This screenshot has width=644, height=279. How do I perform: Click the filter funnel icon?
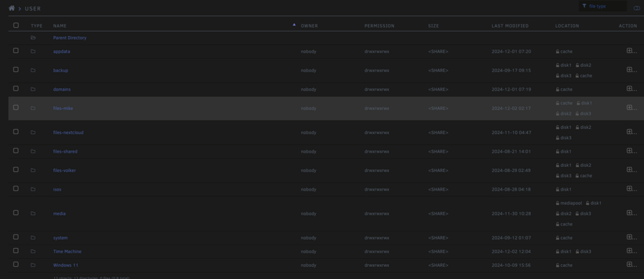(584, 6)
